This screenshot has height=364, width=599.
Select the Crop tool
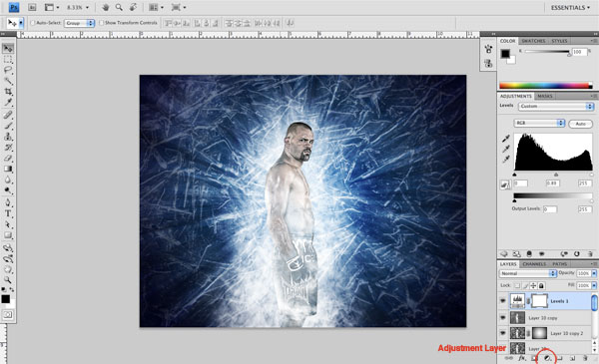pyautogui.click(x=8, y=92)
